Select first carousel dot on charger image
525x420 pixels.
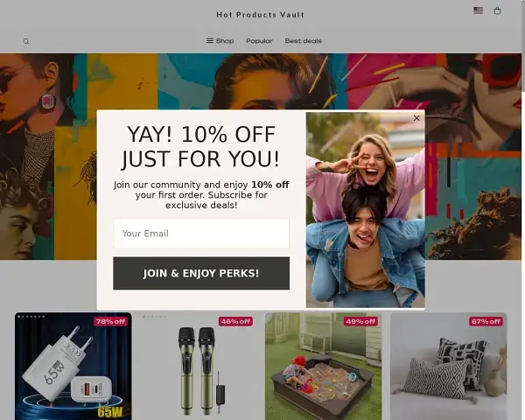click(x=19, y=317)
